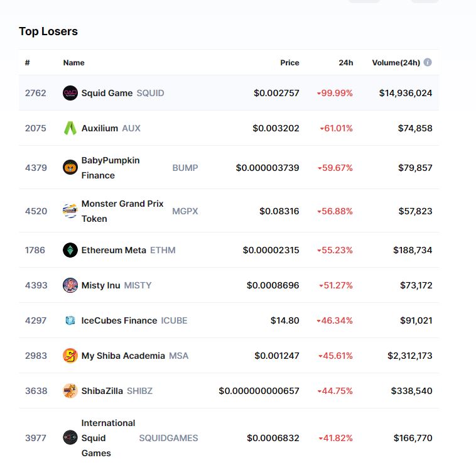The image size is (476, 465).
Task: Click the My Shiba Academia icon
Action: click(x=70, y=356)
